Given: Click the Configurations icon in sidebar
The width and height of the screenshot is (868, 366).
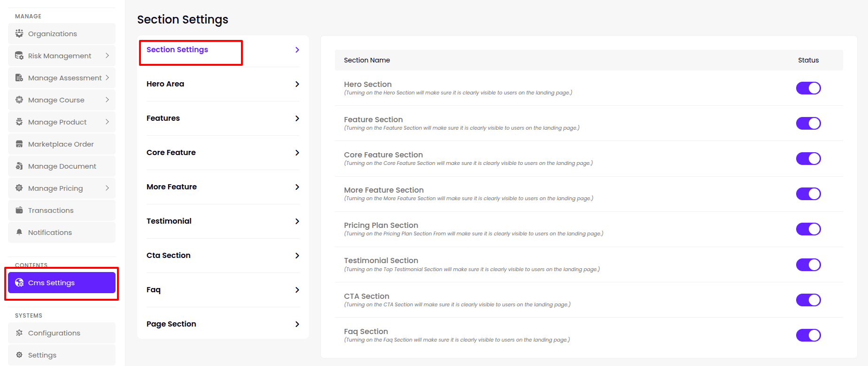Looking at the screenshot, I should pyautogui.click(x=19, y=333).
